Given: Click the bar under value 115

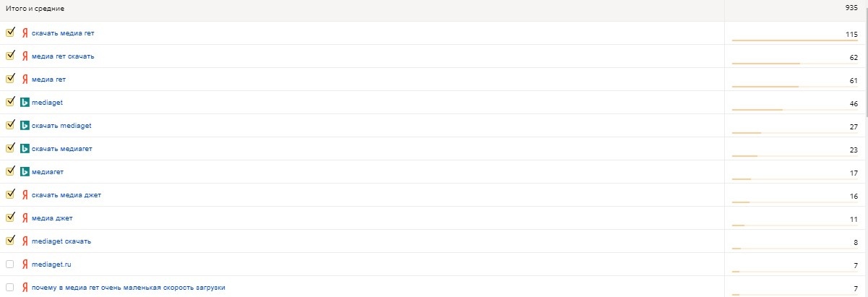Looking at the screenshot, I should (794, 40).
